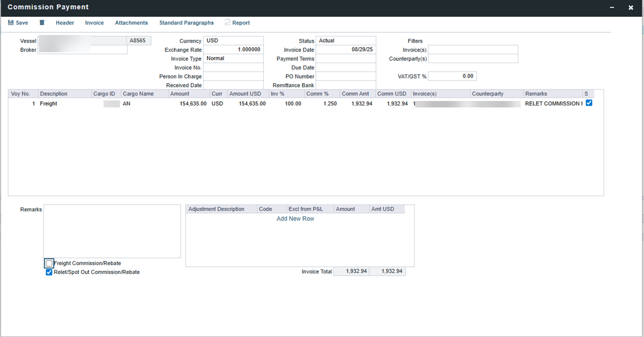Open the Currency USD field
The height and width of the screenshot is (337, 644).
pyautogui.click(x=233, y=41)
